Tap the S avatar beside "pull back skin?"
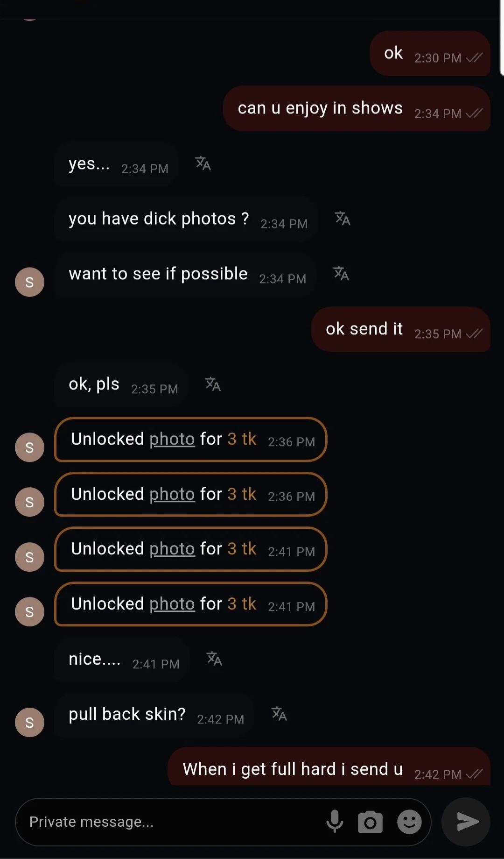504x859 pixels. 29,722
